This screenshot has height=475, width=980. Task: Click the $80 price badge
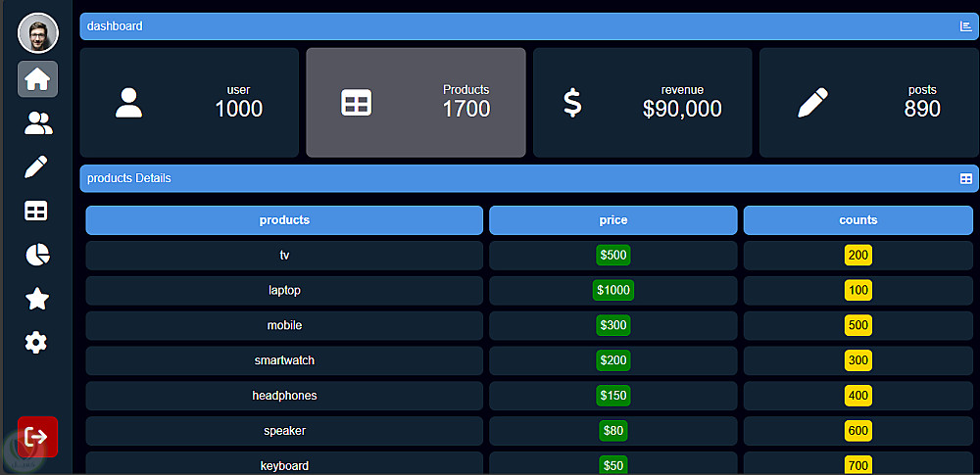pos(613,430)
